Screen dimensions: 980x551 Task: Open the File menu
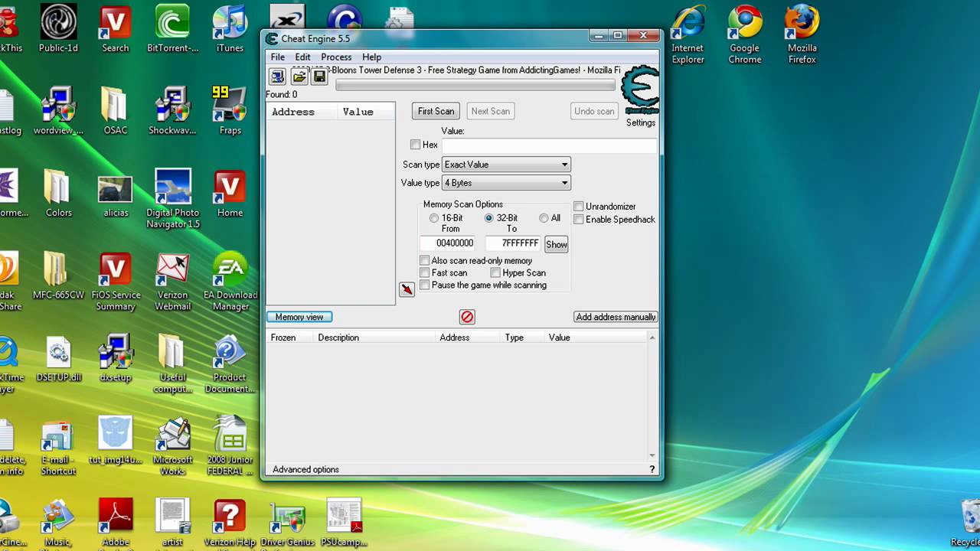click(x=278, y=57)
